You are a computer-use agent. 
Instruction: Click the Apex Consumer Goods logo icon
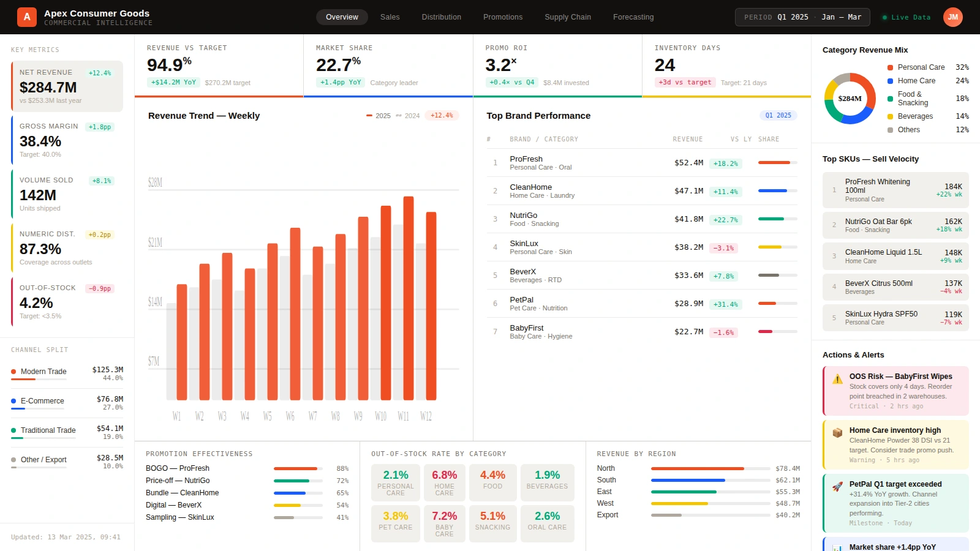pos(26,17)
